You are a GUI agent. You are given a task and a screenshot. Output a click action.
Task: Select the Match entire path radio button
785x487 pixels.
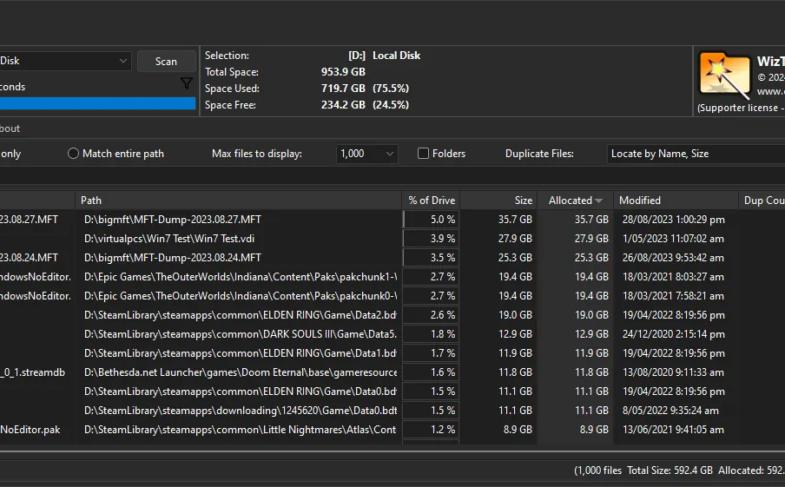click(x=73, y=154)
